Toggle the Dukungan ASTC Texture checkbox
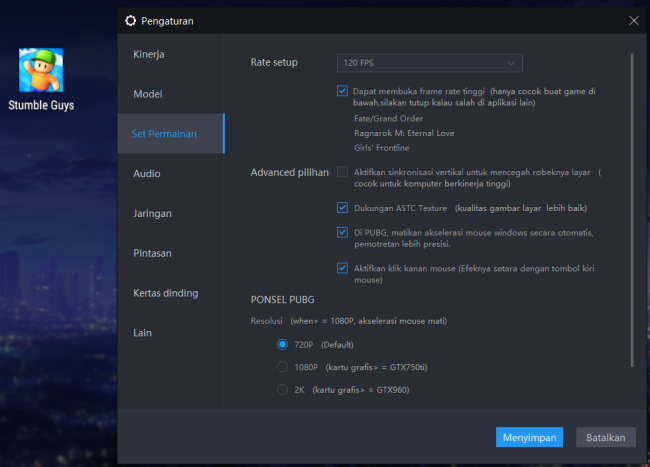 point(342,208)
